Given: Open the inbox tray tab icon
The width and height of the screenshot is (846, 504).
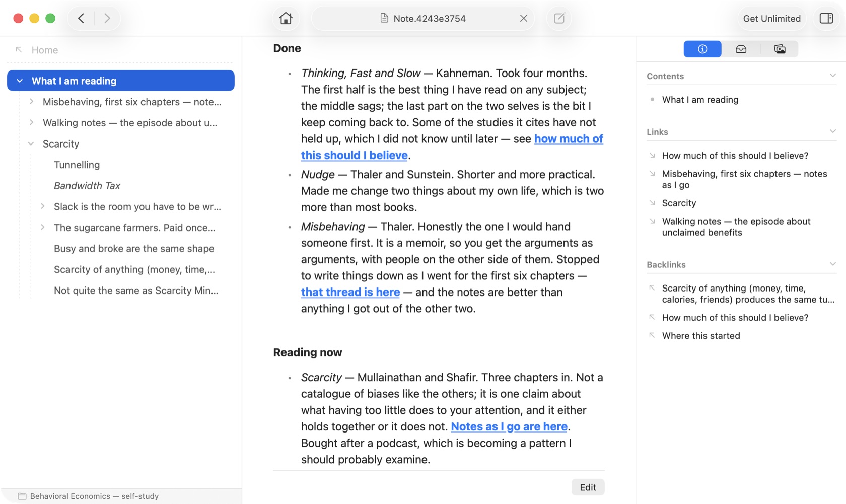Looking at the screenshot, I should point(741,49).
